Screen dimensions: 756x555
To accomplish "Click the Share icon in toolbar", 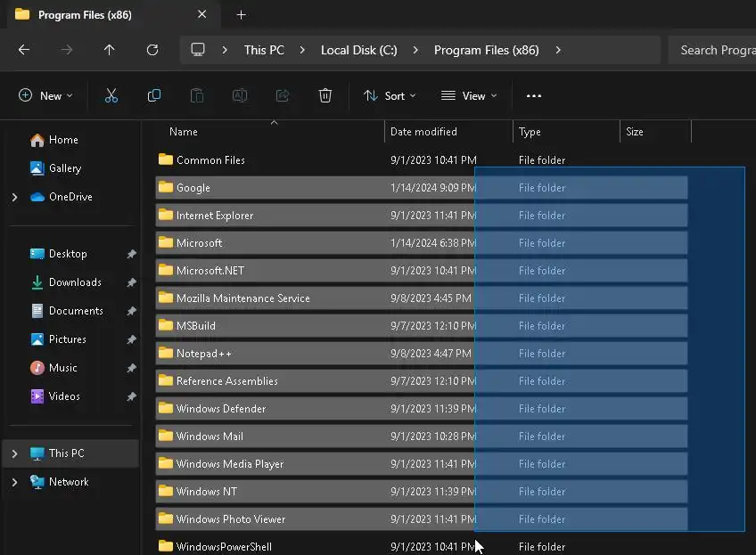I will [x=283, y=95].
